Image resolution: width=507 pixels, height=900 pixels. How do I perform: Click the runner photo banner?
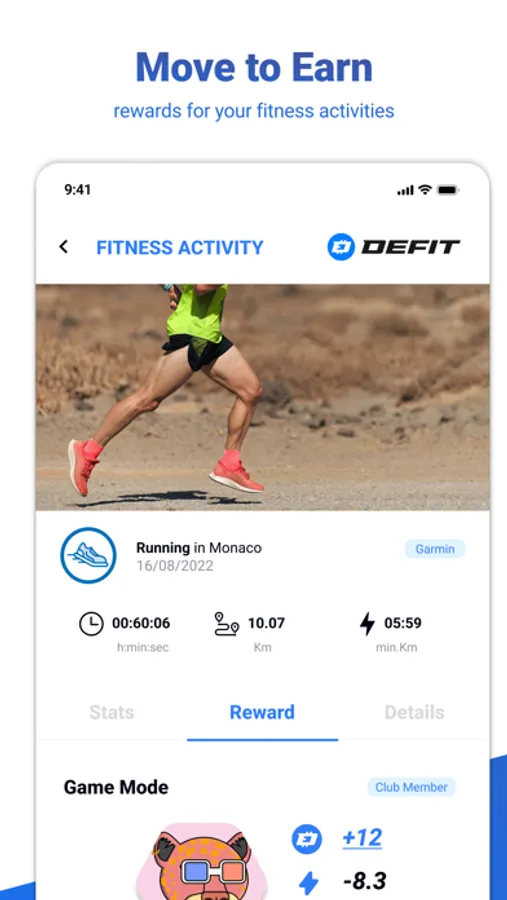coord(262,397)
